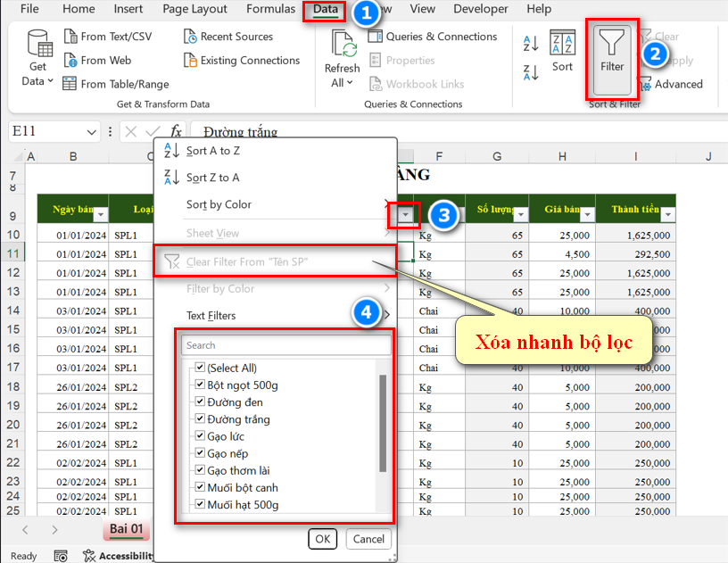Image resolution: width=728 pixels, height=563 pixels.
Task: Click From Text/CSV import icon
Action: (70, 37)
